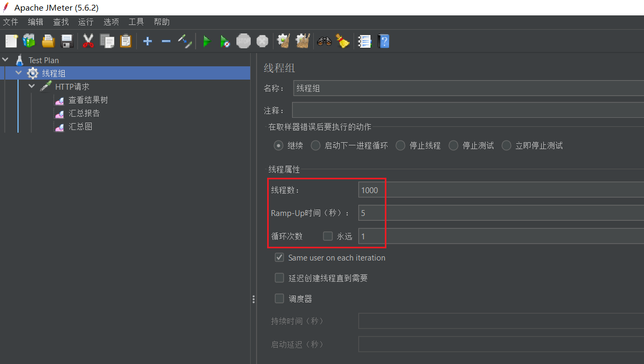
Task: Click the Save test plan icon
Action: (x=67, y=41)
